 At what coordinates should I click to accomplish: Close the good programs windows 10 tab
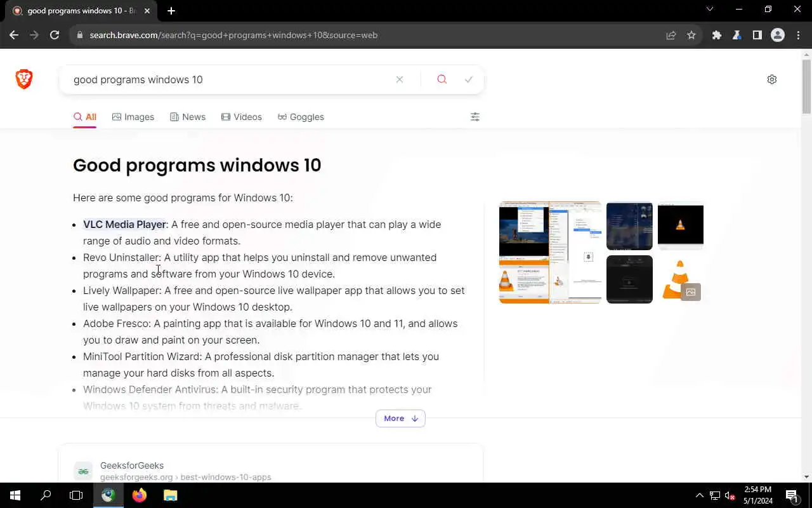pyautogui.click(x=148, y=11)
